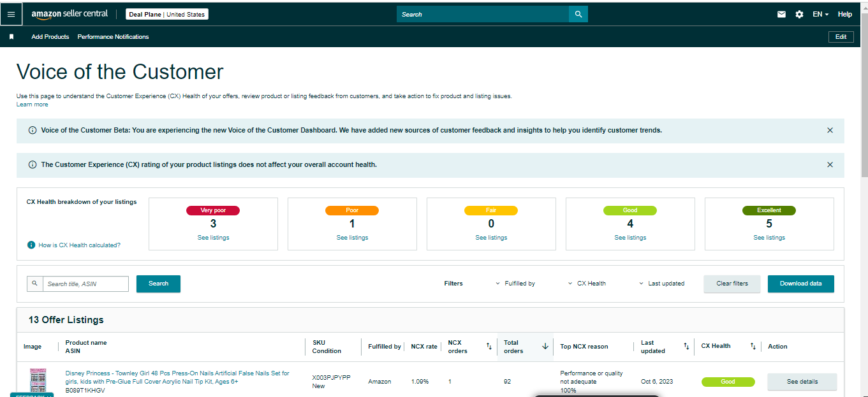Open the Deal Plane United States account switcher
The image size is (868, 397).
(167, 14)
